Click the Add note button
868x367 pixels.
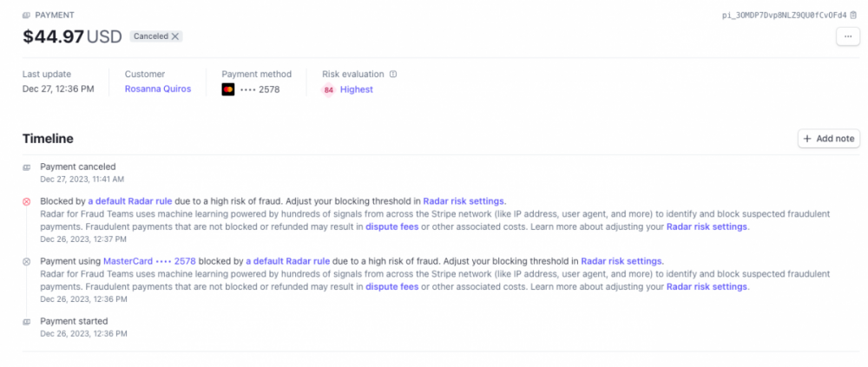point(829,139)
